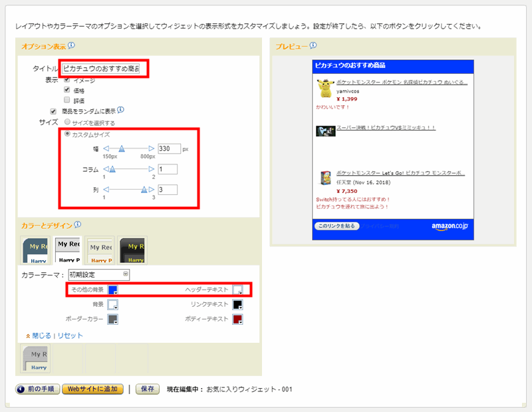Screen dimensions: 532x412
Task: Open the 背景 color picker
Action: 112,304
